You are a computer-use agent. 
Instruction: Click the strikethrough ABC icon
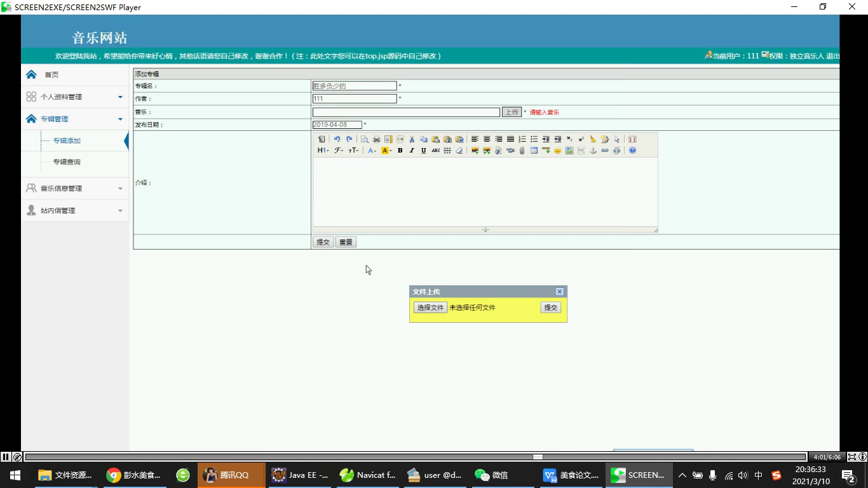click(435, 151)
